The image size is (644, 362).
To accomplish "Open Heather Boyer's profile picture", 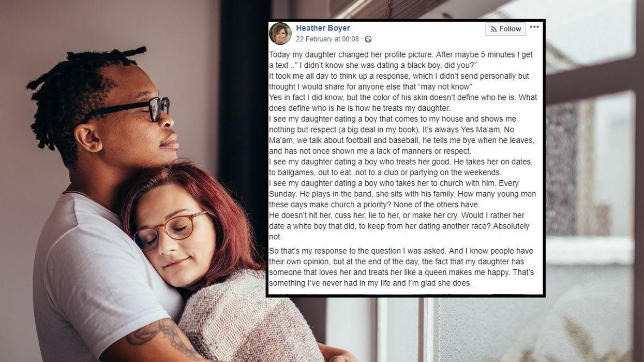I will pyautogui.click(x=280, y=33).
